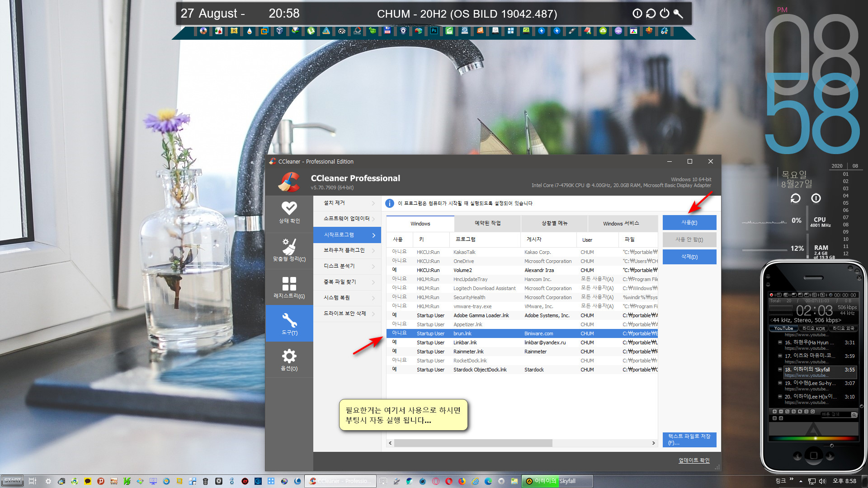Click the KakaoTalk icon on taskbar
868x488 pixels.
click(87, 481)
